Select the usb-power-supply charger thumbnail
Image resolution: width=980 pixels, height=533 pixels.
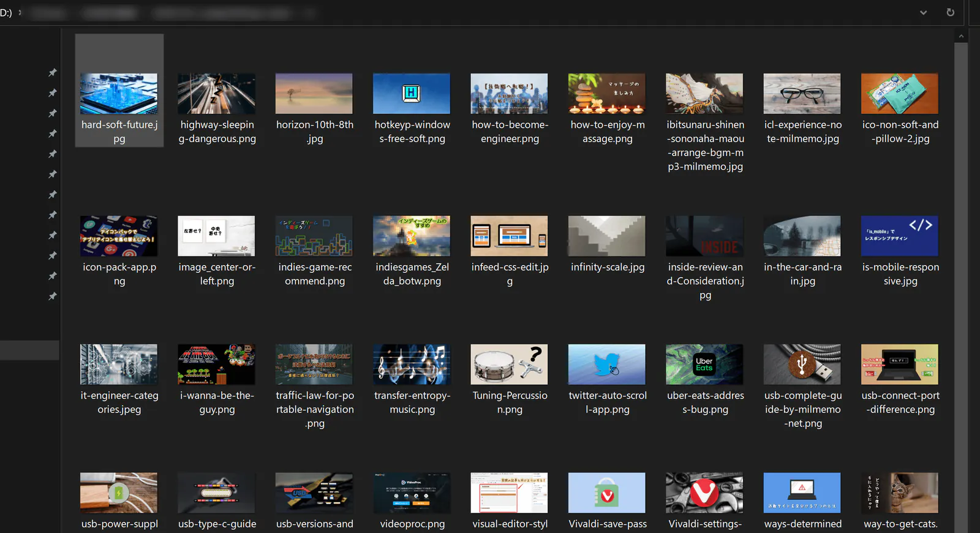coord(119,493)
